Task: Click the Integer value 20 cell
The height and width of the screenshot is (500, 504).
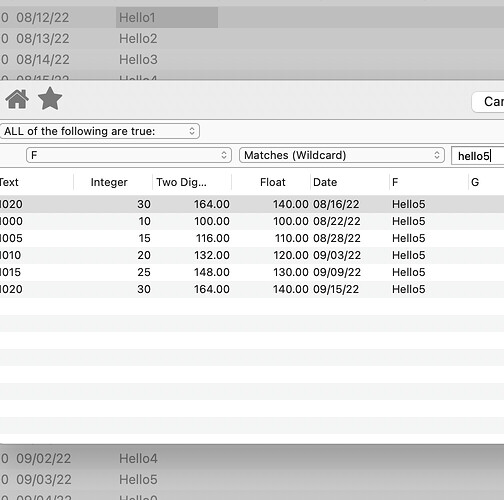Action: coord(144,255)
